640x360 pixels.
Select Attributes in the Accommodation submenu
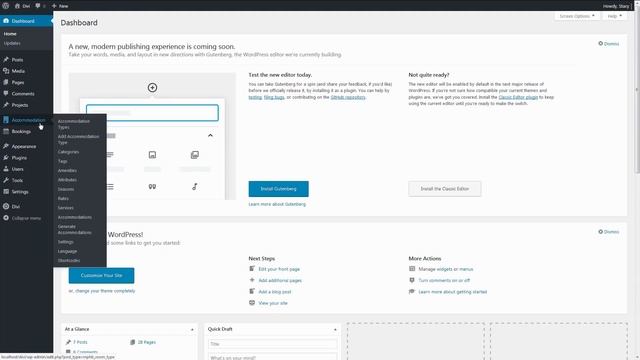click(x=67, y=180)
